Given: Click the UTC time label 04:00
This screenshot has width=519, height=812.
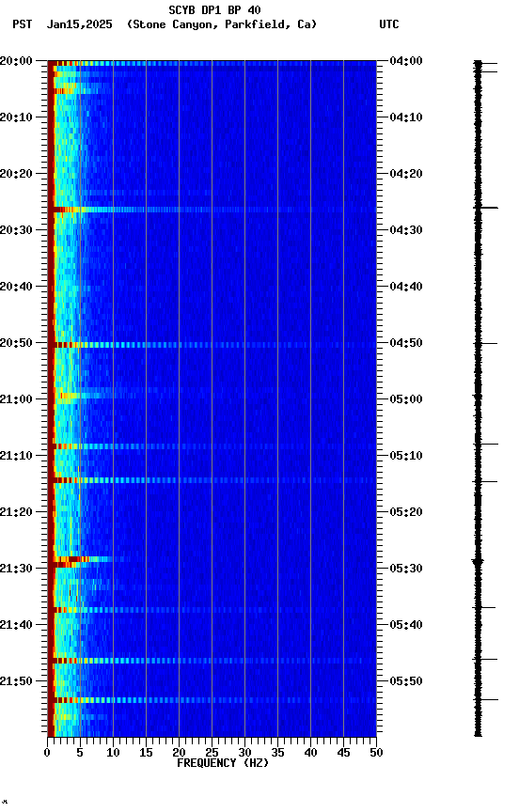Looking at the screenshot, I should 406,60.
